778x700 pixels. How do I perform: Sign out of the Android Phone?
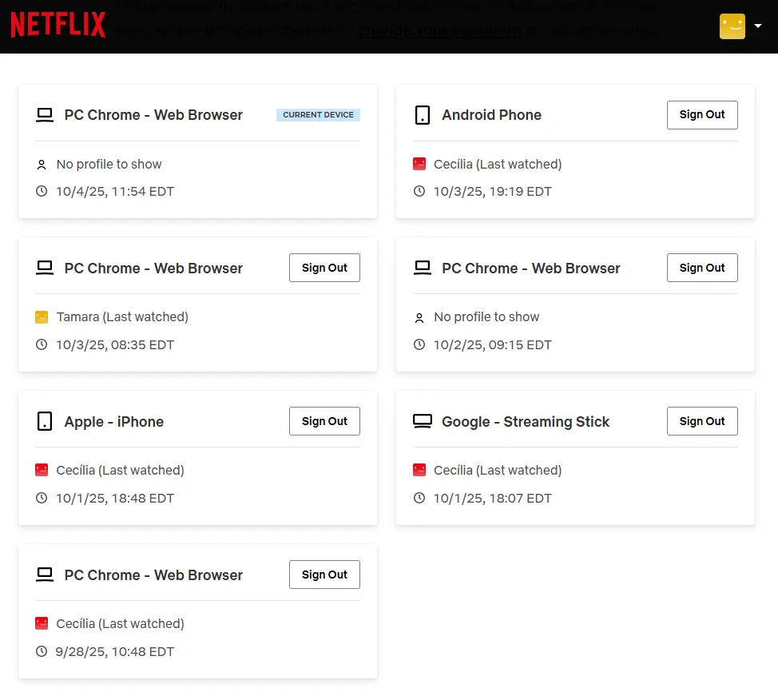(701, 115)
